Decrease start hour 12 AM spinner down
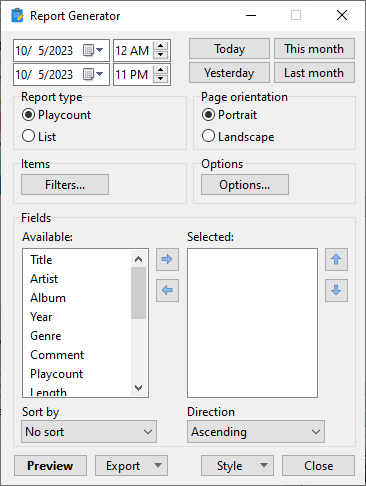Image resolution: width=366 pixels, height=486 pixels. pyautogui.click(x=161, y=55)
